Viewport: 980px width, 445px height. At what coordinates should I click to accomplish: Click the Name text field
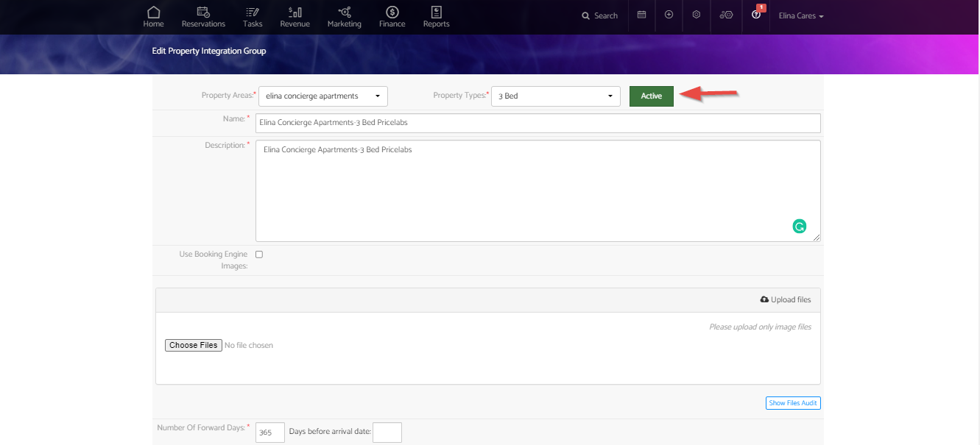[x=537, y=123]
